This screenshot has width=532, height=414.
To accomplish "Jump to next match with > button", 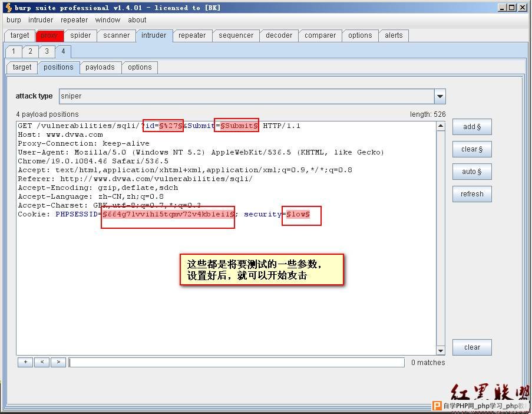I will point(58,362).
